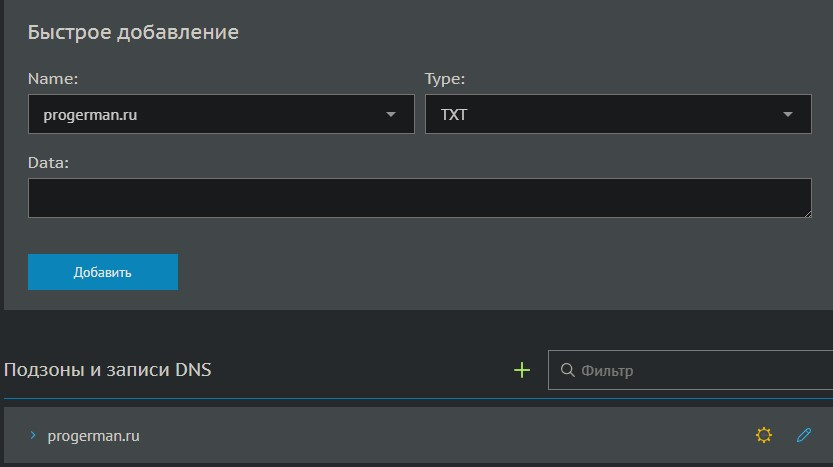Screen dimensions: 833x467
Task: Focus the Data text area
Action: point(419,198)
